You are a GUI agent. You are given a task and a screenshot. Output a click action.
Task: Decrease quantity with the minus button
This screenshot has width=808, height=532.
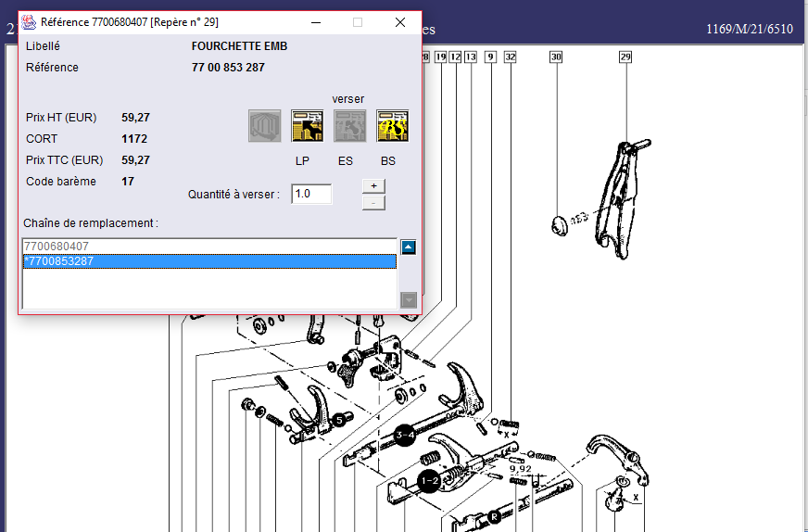[x=372, y=202]
